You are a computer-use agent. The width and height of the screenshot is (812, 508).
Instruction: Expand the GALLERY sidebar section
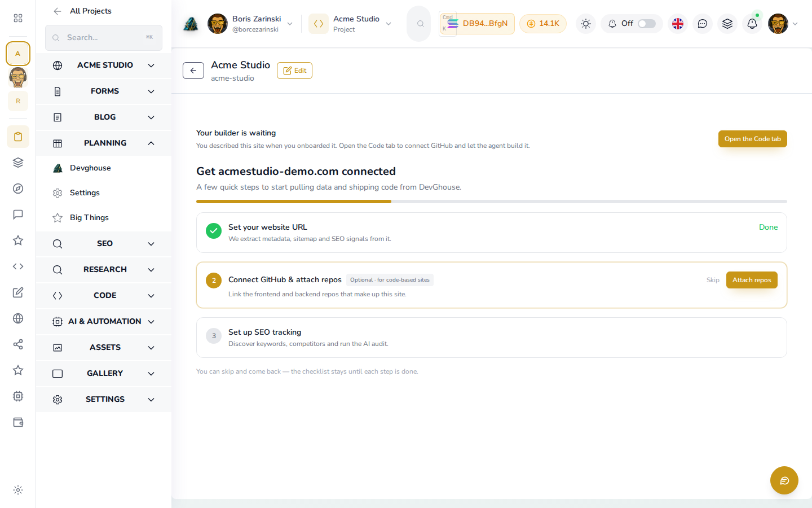tap(104, 374)
